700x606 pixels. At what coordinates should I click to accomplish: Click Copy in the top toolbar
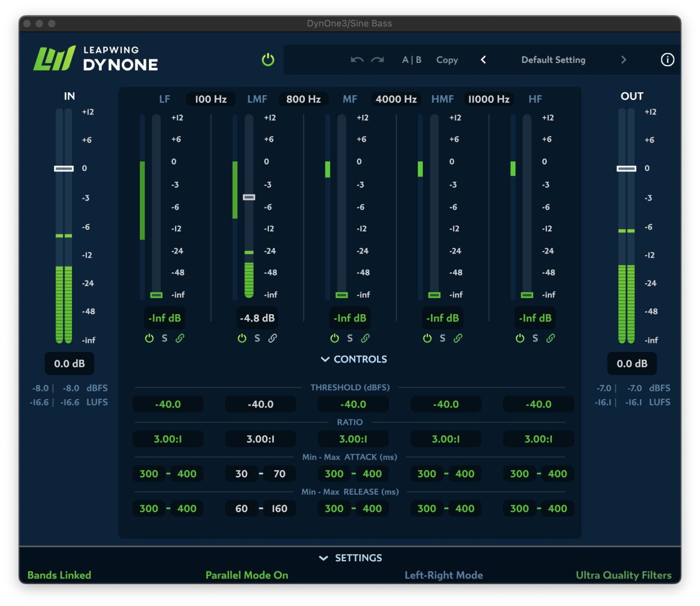(x=447, y=60)
